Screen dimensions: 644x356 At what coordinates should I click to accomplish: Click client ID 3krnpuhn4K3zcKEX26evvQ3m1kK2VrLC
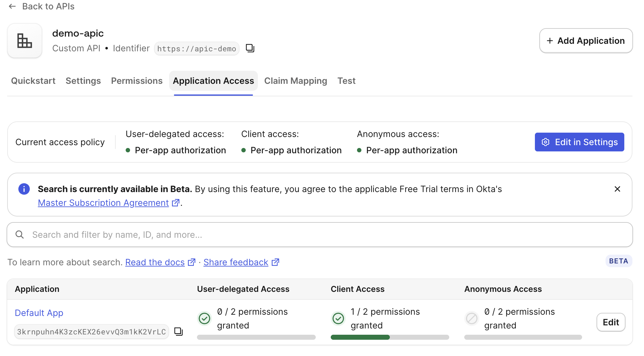(x=91, y=332)
